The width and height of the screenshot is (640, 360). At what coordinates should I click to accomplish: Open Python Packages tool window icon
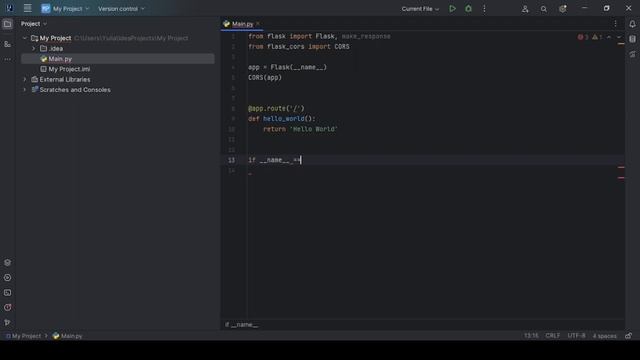[7, 262]
